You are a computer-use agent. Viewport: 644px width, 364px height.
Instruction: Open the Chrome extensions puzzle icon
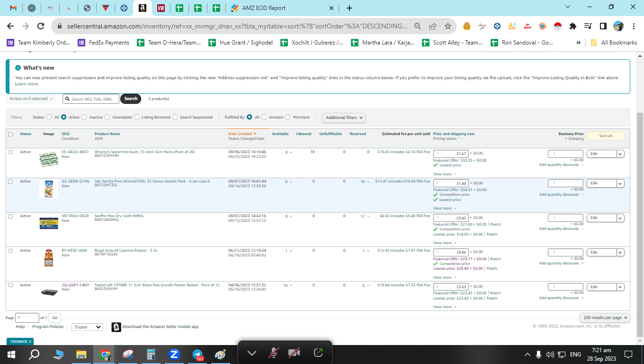click(x=573, y=27)
